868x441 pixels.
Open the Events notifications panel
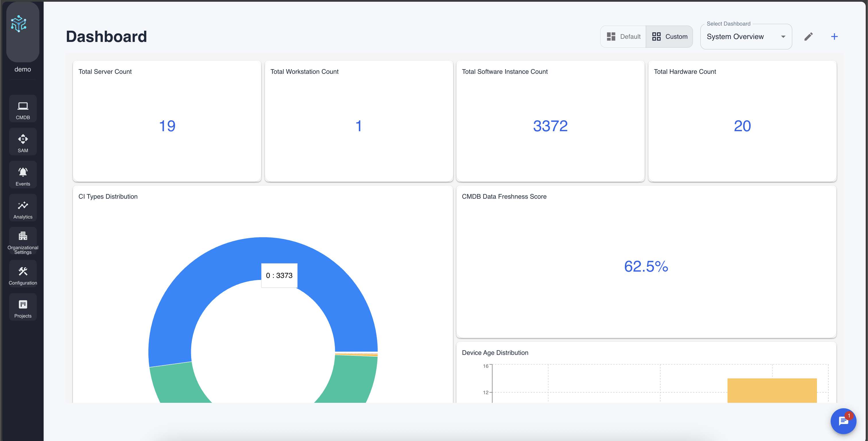click(x=23, y=174)
